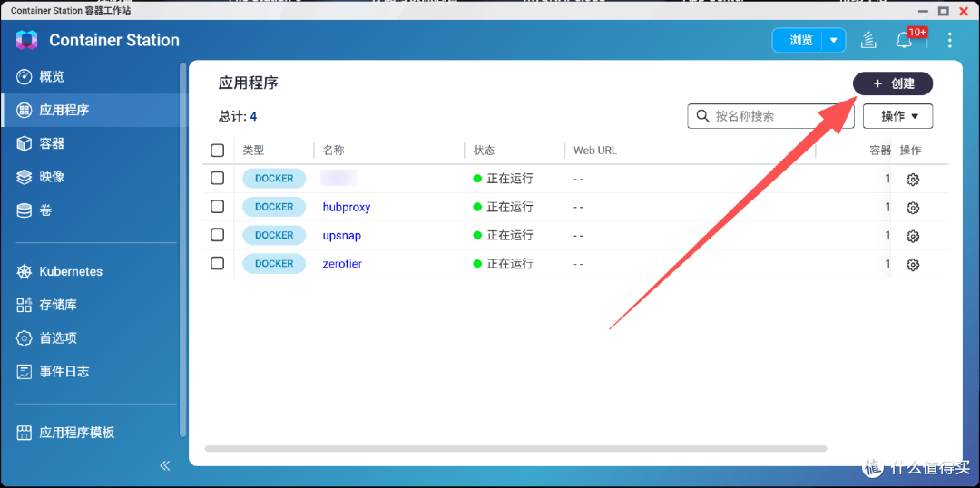The width and height of the screenshot is (980, 488).
Task: Open the upsnap application link
Action: coord(342,236)
